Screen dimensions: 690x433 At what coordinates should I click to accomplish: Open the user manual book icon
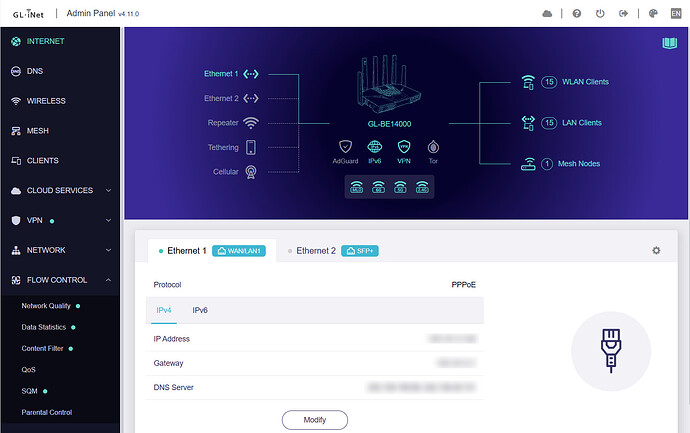(669, 43)
